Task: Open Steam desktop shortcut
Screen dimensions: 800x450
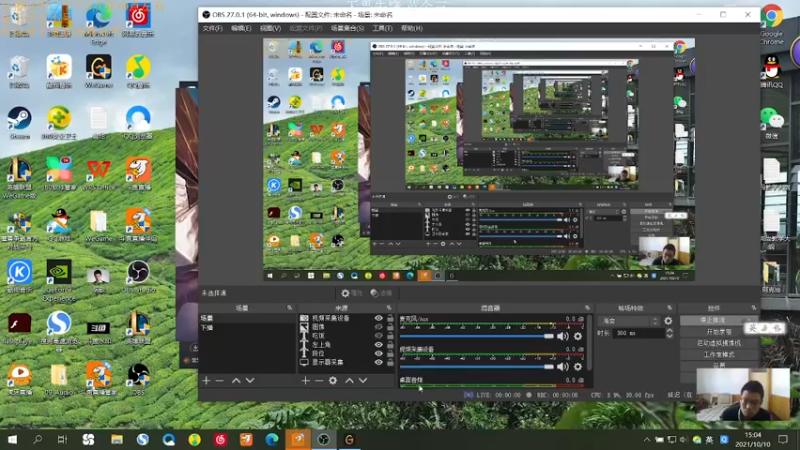Action: 19,122
